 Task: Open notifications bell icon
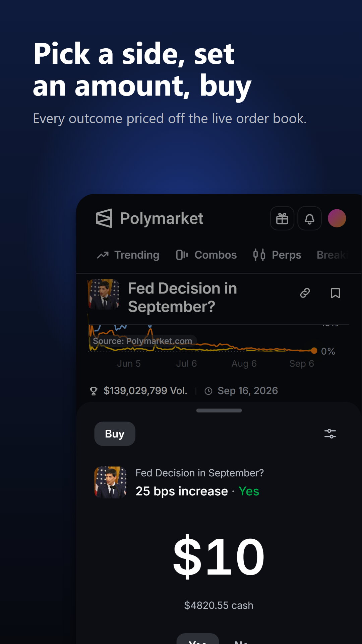[310, 218]
